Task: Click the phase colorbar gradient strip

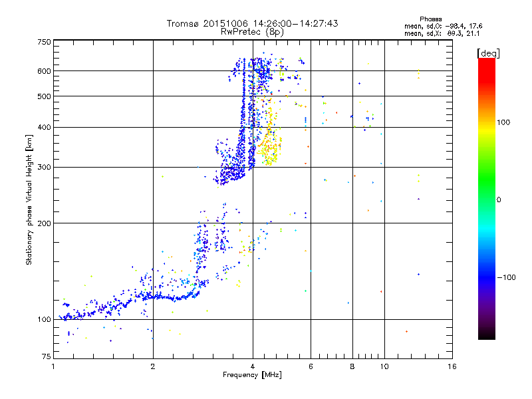Action: click(x=487, y=198)
